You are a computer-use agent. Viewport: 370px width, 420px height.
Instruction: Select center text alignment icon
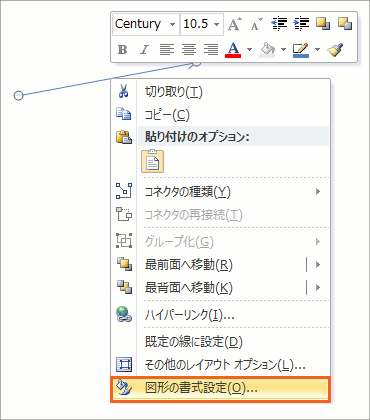[x=189, y=50]
